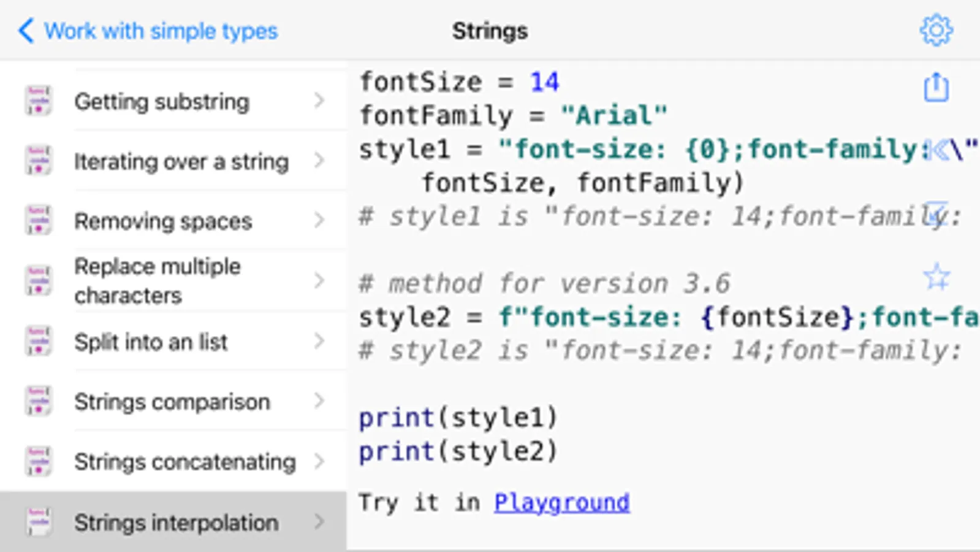
Task: Expand the Strings concatenating chevron
Action: pos(319,461)
